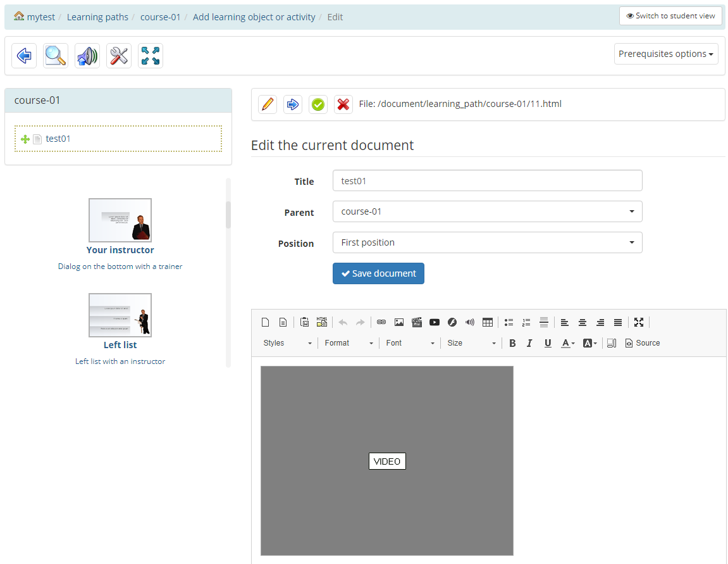Screen dimensions: 728x564
Task: Select the audio insert icon in the editor
Action: point(470,322)
